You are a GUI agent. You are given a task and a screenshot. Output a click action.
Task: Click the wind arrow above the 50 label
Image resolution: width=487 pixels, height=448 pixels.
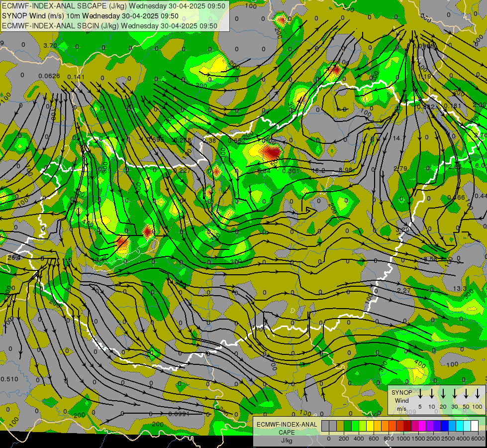click(x=466, y=394)
